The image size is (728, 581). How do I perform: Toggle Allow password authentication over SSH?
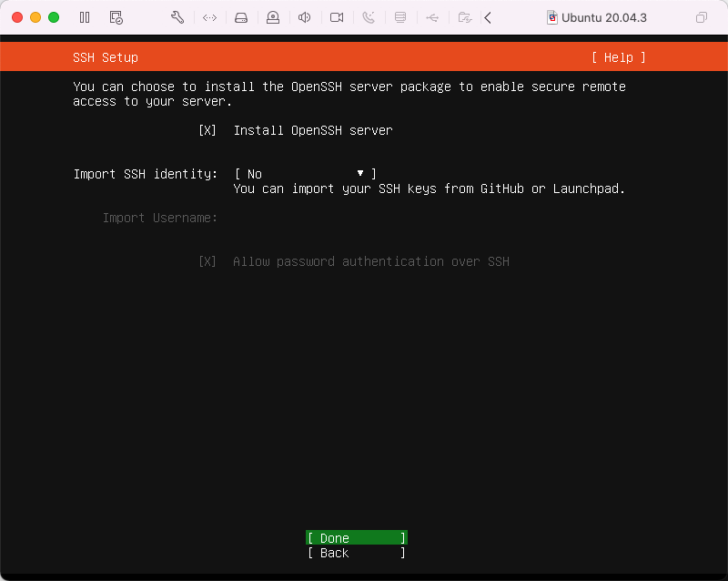point(207,261)
